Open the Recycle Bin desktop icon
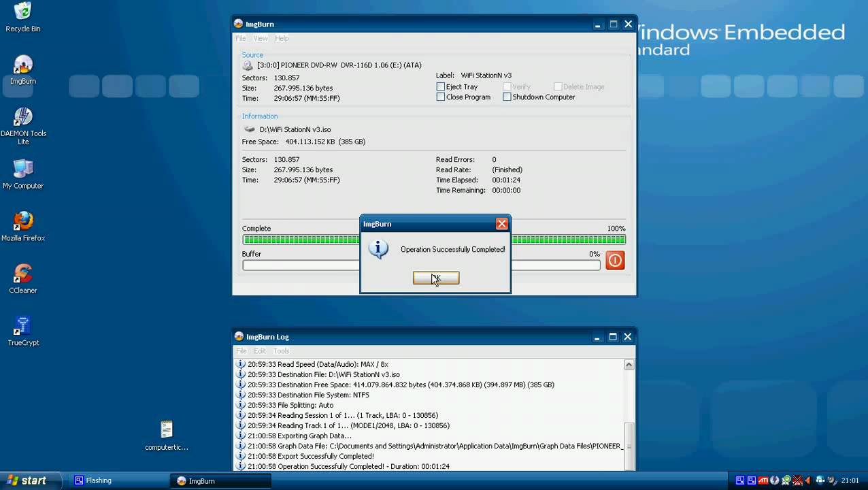 coord(23,17)
